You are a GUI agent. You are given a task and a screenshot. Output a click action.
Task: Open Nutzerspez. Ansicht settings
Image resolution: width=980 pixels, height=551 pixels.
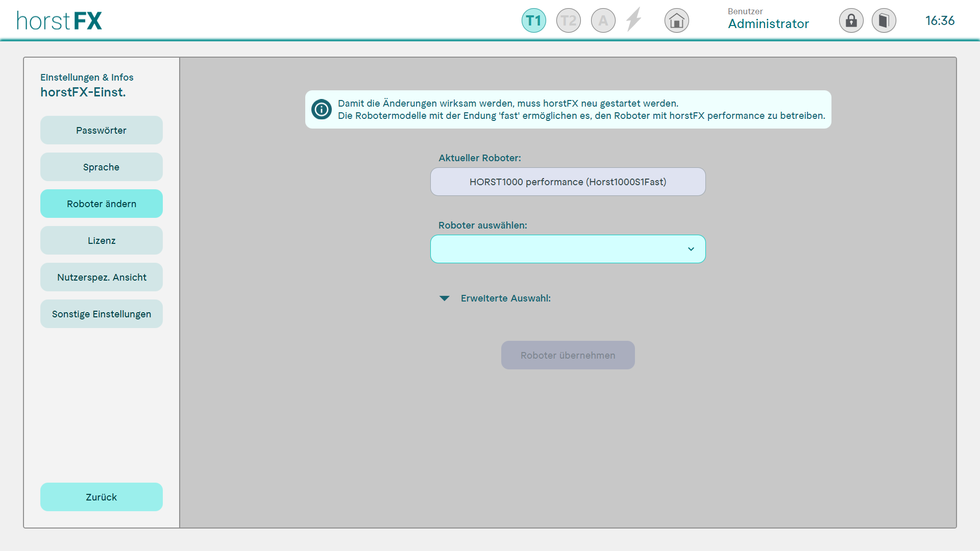click(101, 277)
